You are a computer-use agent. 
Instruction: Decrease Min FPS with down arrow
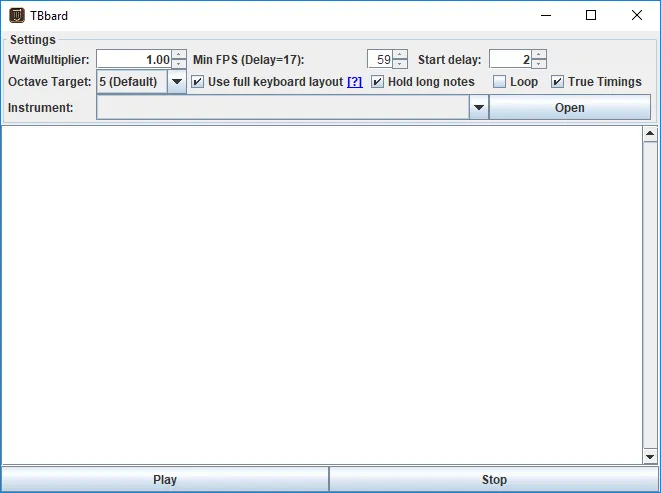[x=400, y=64]
